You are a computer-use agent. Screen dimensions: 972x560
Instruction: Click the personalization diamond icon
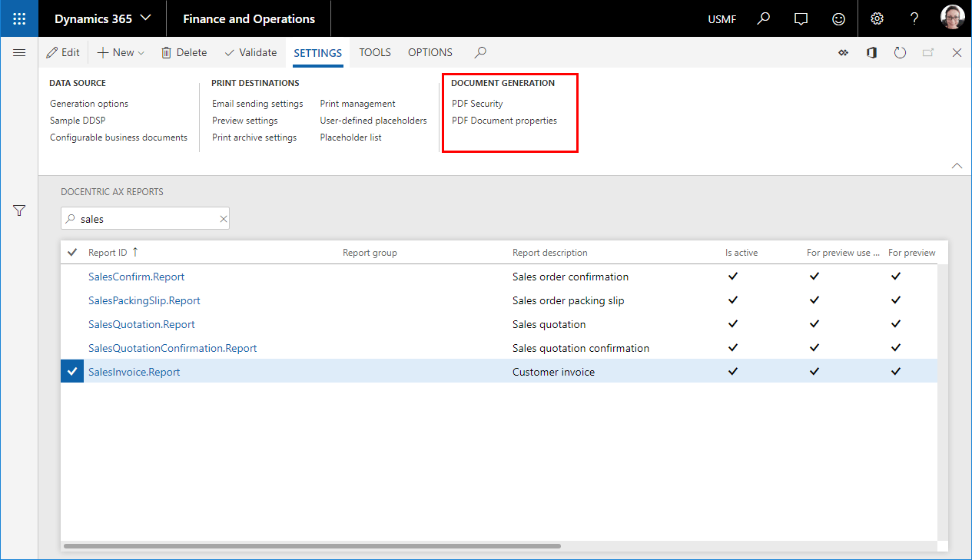[x=843, y=52]
